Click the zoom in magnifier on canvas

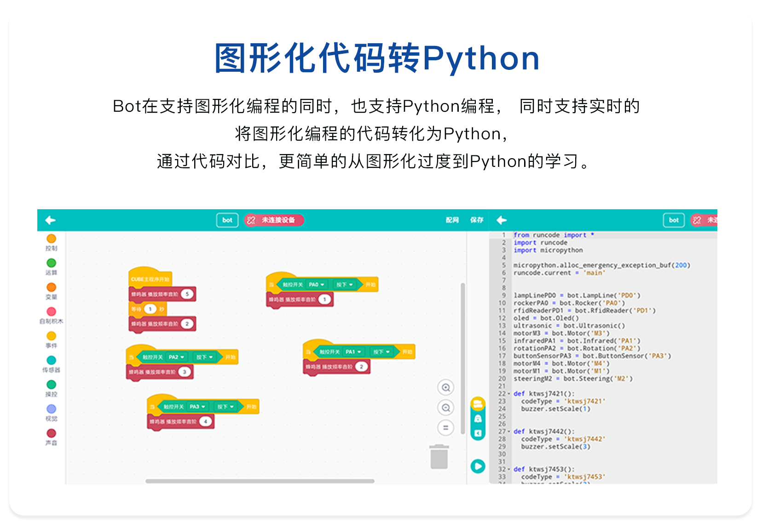click(445, 388)
